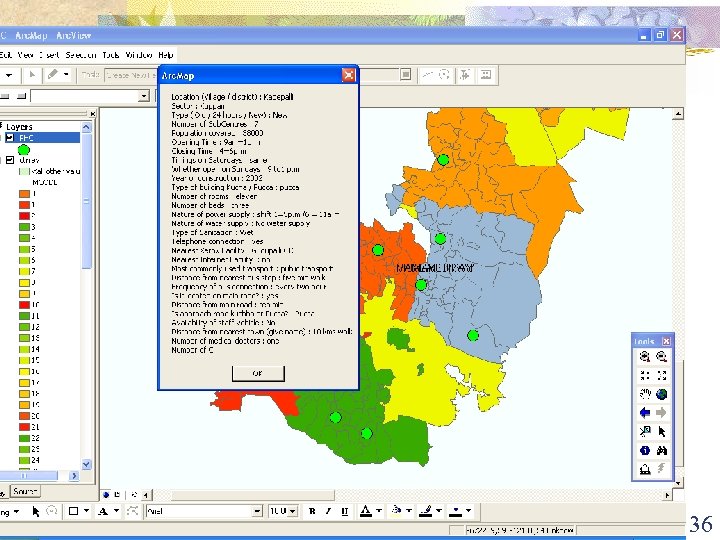Click the red symbol swatch for class 20
Image resolution: width=720 pixels, height=540 pixels.
22,416
